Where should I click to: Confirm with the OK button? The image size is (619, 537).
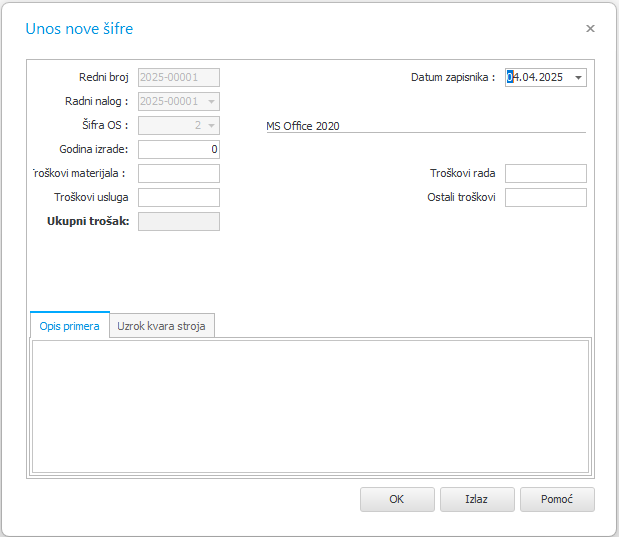coord(397,499)
